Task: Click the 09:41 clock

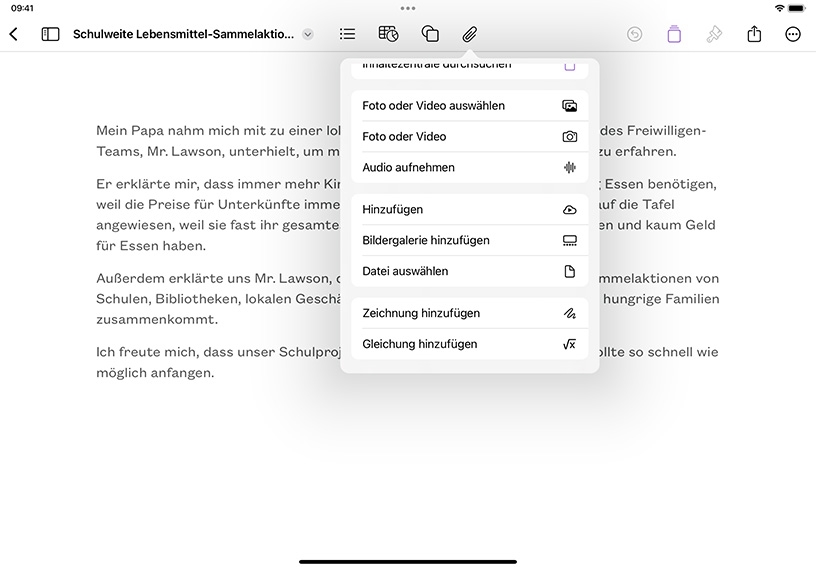Action: pos(22,8)
